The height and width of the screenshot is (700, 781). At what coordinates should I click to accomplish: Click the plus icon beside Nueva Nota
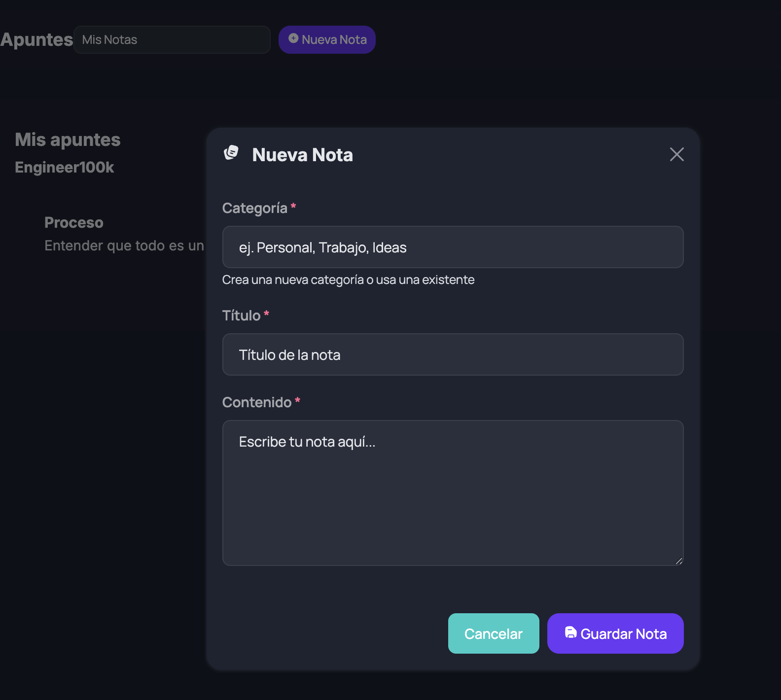293,38
